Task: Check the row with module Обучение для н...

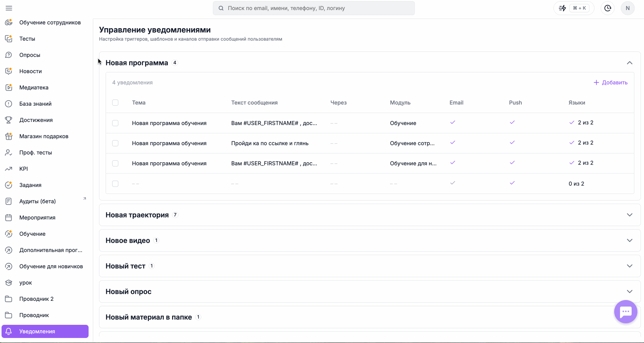Action: pyautogui.click(x=115, y=163)
